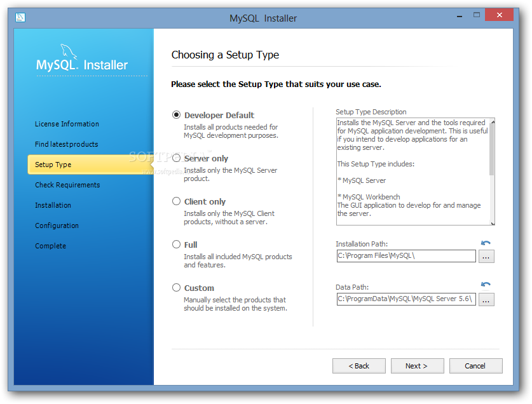The height and width of the screenshot is (404, 532).
Task: Select the Server only radio button
Action: point(176,158)
